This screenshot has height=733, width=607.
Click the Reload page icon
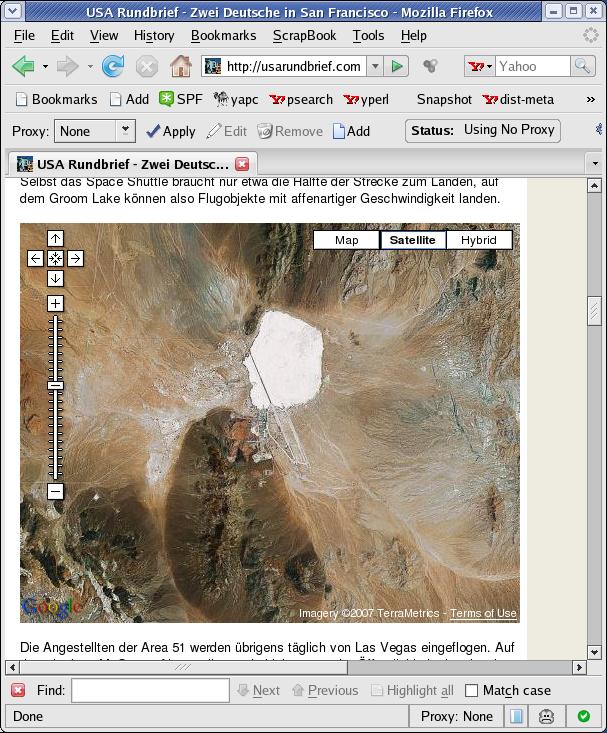[112, 67]
